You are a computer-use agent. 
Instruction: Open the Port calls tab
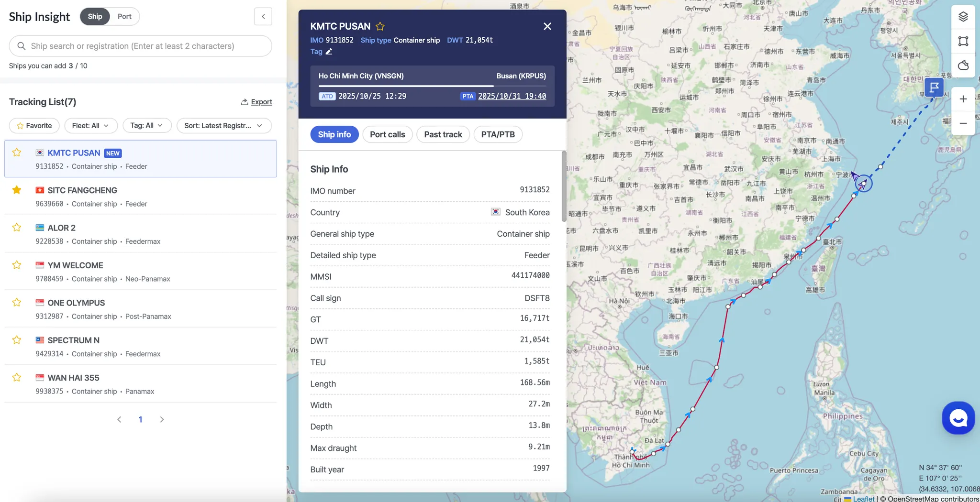[x=388, y=134]
